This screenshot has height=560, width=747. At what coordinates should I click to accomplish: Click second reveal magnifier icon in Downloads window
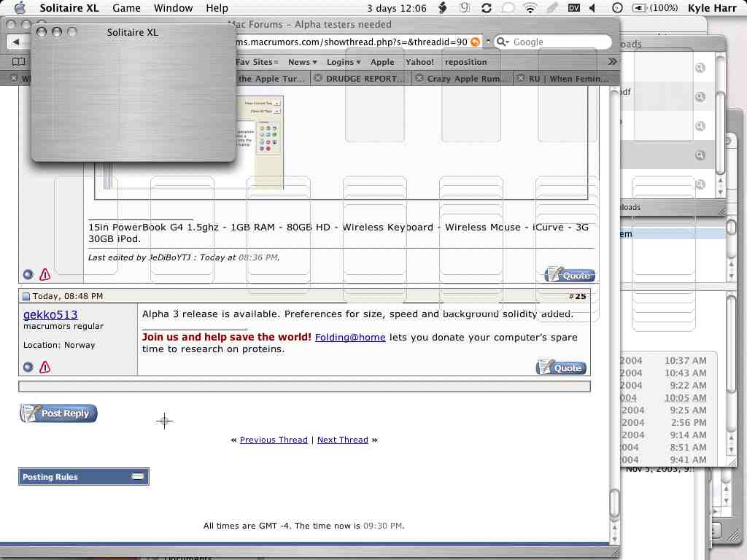pos(700,97)
